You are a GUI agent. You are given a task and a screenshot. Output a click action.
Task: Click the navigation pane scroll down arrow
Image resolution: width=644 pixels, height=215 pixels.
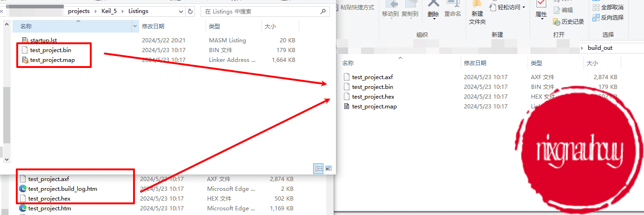tap(7, 159)
